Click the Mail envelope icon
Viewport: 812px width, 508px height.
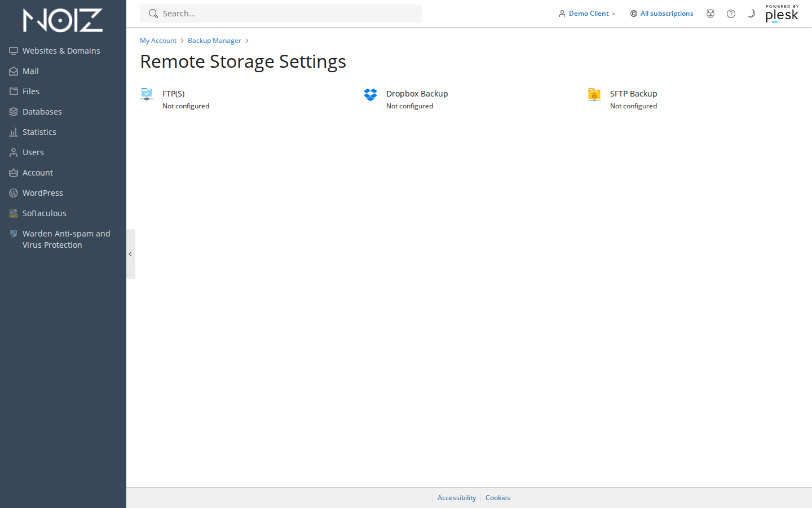coord(14,71)
